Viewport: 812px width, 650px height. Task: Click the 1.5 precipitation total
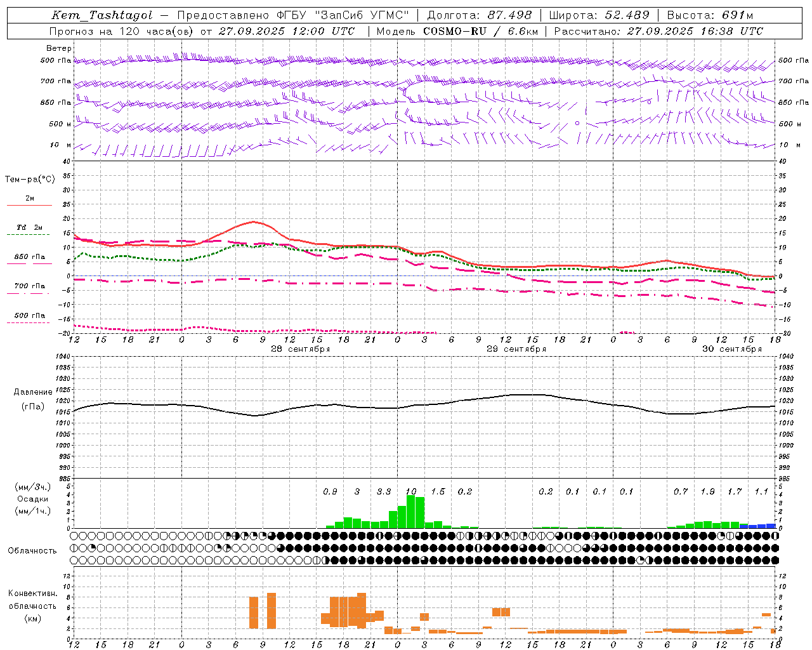point(438,491)
